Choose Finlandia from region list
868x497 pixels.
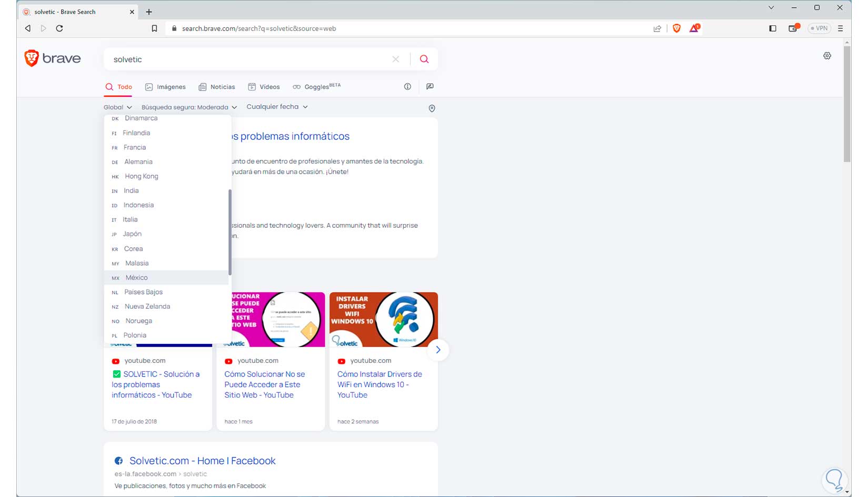pos(167,133)
